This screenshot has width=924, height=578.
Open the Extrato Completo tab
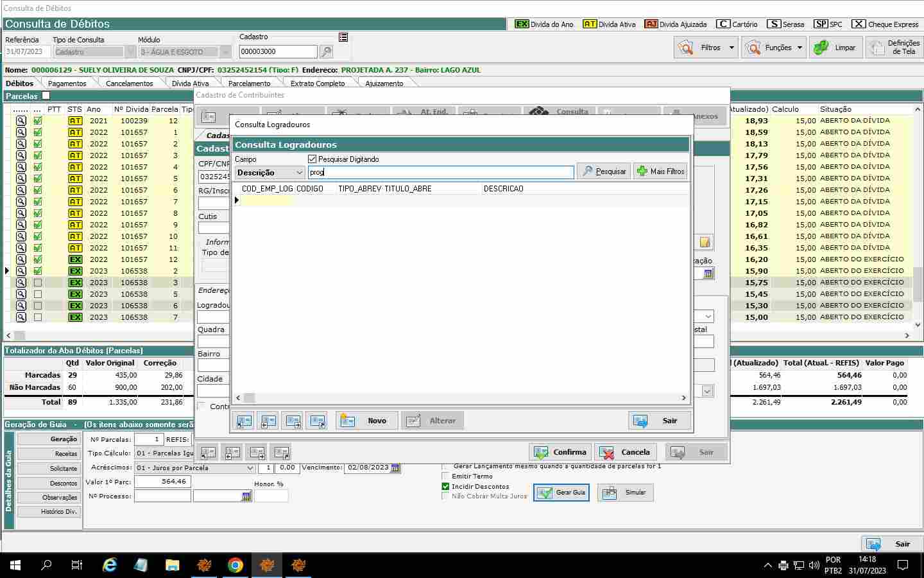[x=318, y=83]
